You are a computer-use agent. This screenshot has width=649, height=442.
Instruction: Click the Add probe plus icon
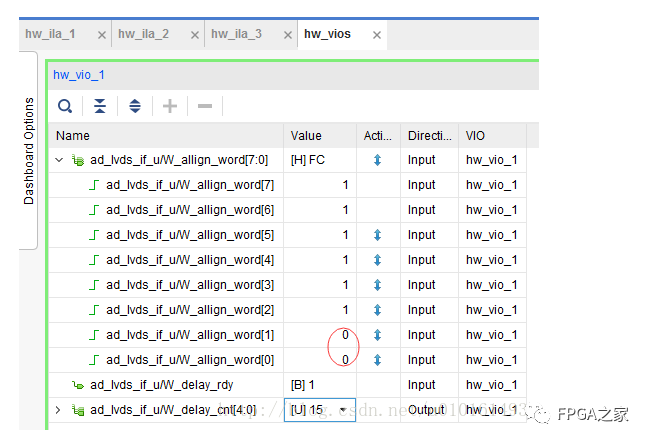coord(170,106)
